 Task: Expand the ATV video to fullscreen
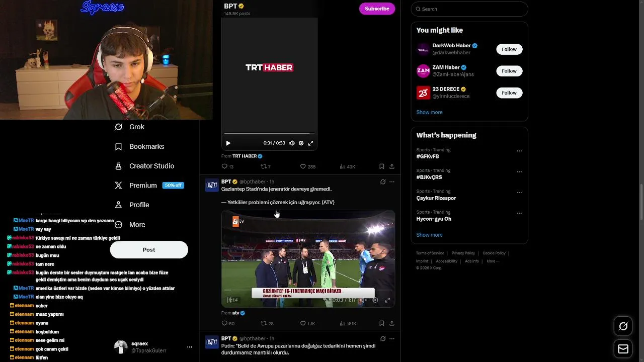pos(387,300)
